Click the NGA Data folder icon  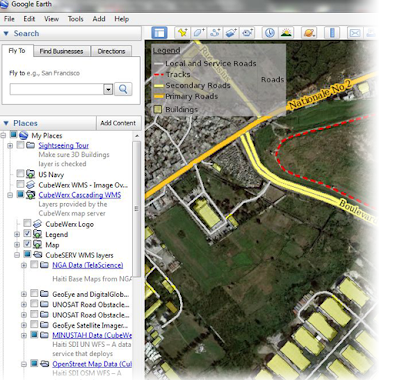pyautogui.click(x=44, y=265)
